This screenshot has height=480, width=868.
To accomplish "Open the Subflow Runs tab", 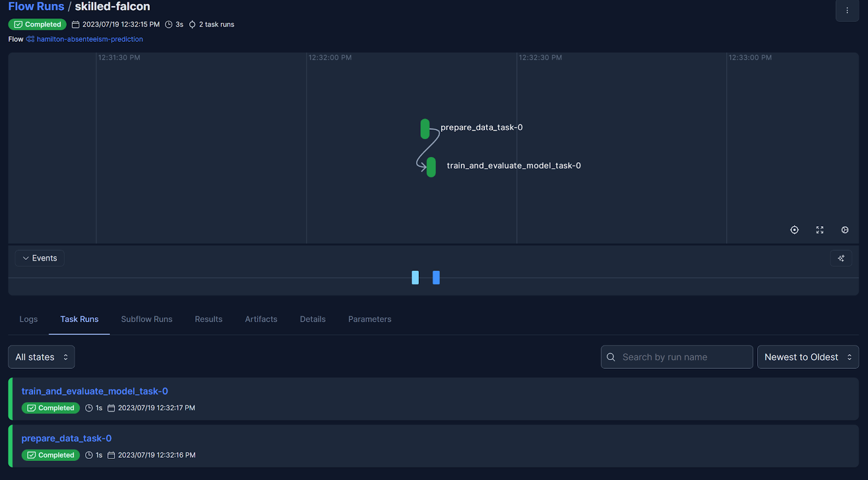I will point(146,319).
